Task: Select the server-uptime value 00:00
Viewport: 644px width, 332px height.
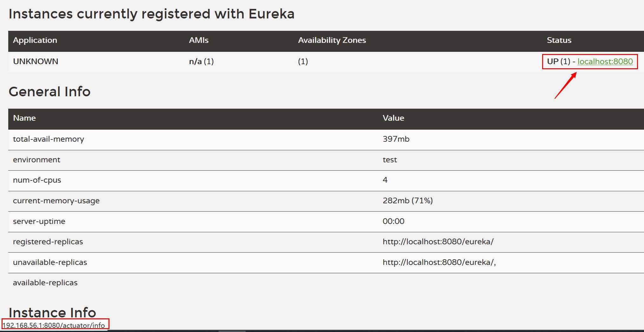Action: pos(393,221)
